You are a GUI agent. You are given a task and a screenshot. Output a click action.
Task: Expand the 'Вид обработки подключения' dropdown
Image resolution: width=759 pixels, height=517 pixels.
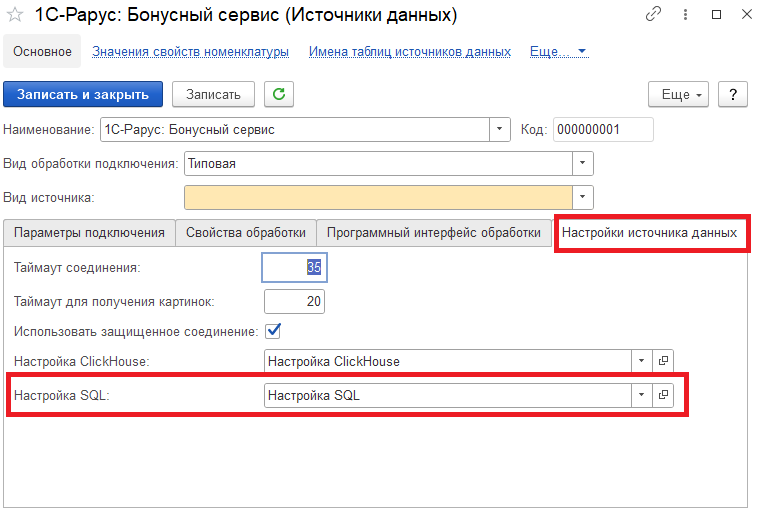pos(582,163)
